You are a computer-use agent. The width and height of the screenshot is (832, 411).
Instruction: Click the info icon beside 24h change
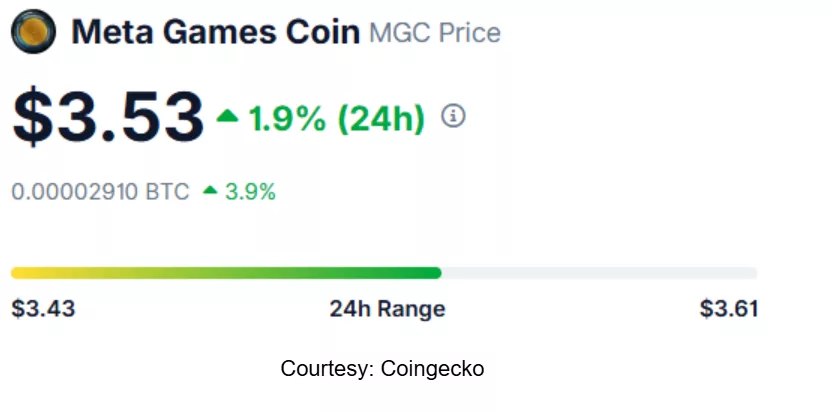[454, 117]
